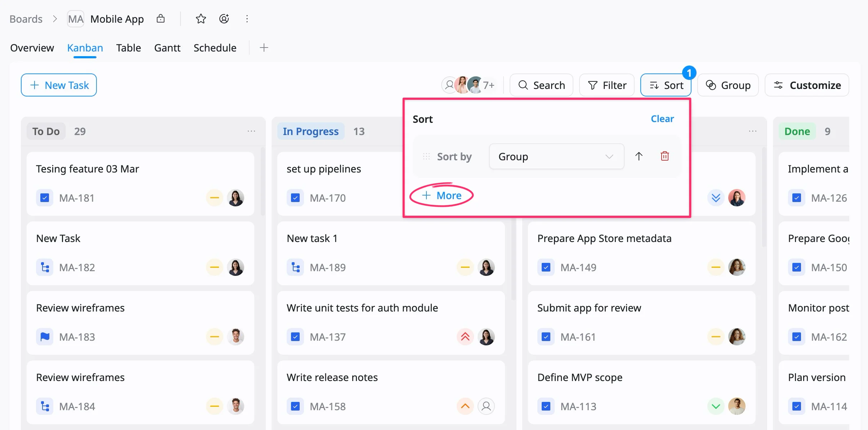
Task: Select the Kanban tab
Action: (85, 48)
